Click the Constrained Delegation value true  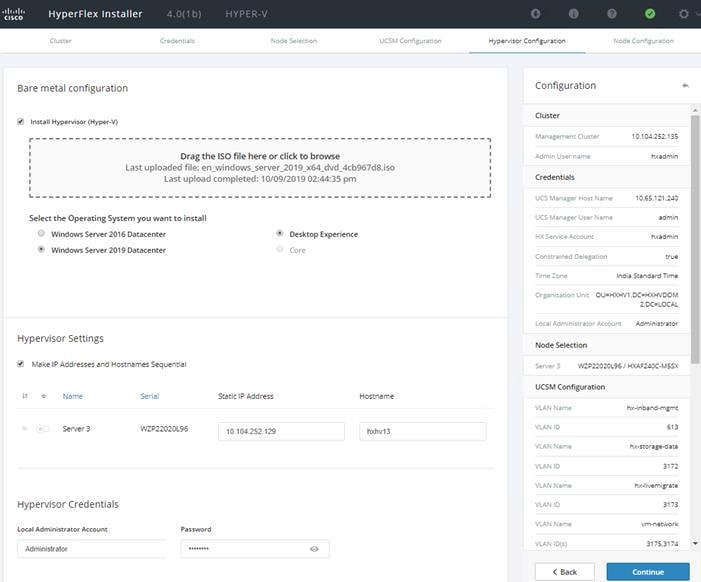[671, 257]
